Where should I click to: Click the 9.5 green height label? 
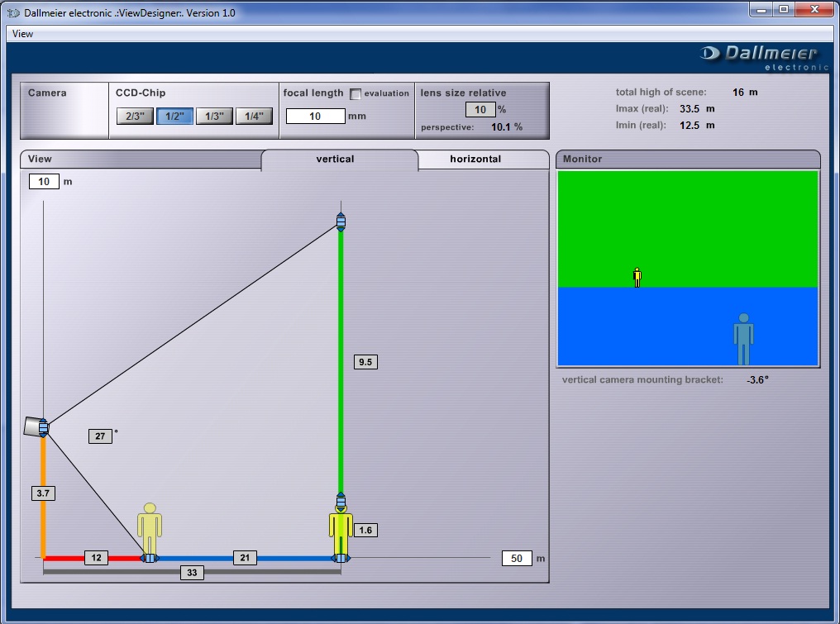click(365, 362)
